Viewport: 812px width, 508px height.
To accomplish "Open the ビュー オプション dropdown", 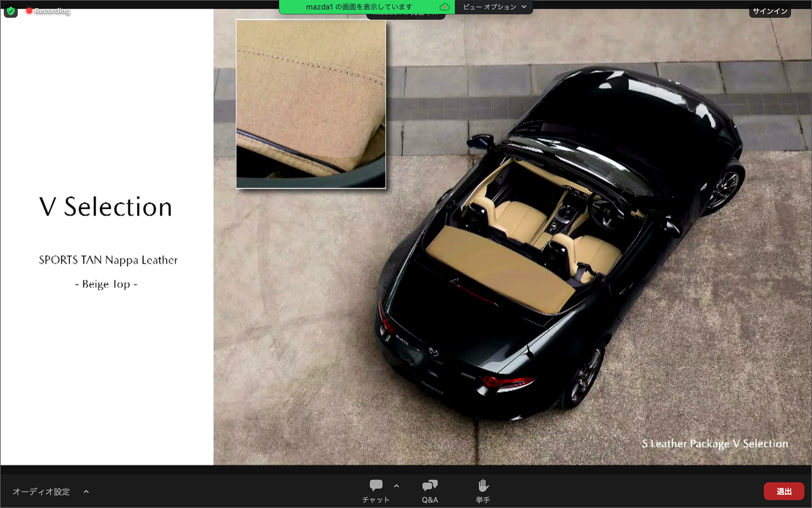I will [494, 7].
